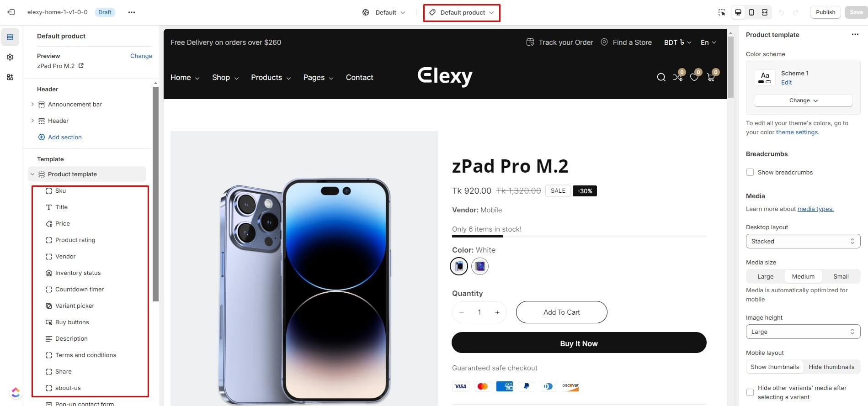
Task: Open the Default product template selector
Action: (462, 12)
